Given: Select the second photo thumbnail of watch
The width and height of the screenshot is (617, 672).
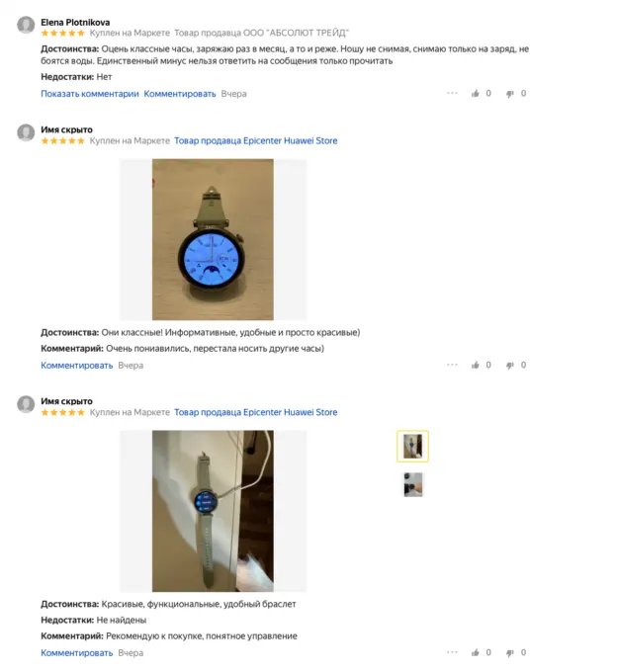Looking at the screenshot, I should pos(413,484).
